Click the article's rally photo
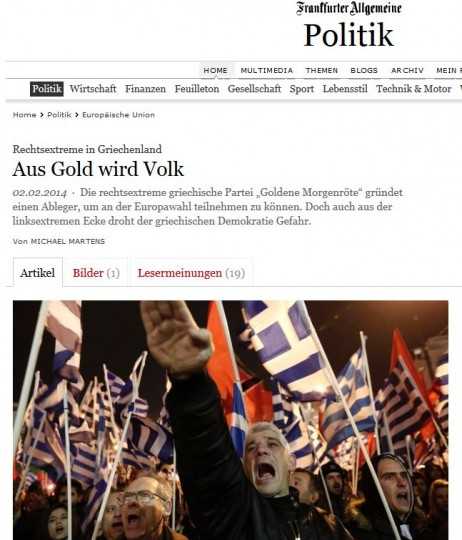This screenshot has height=540, width=462. point(231,420)
